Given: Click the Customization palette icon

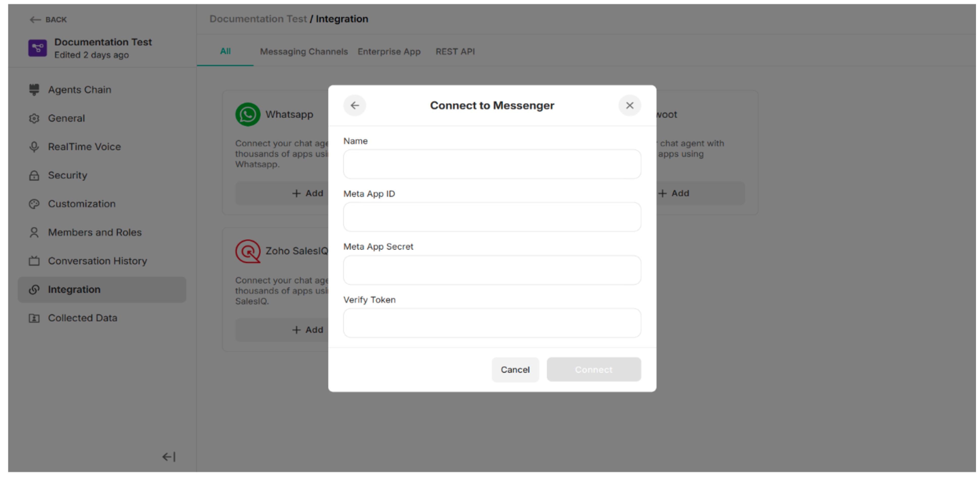Looking at the screenshot, I should coord(34,204).
